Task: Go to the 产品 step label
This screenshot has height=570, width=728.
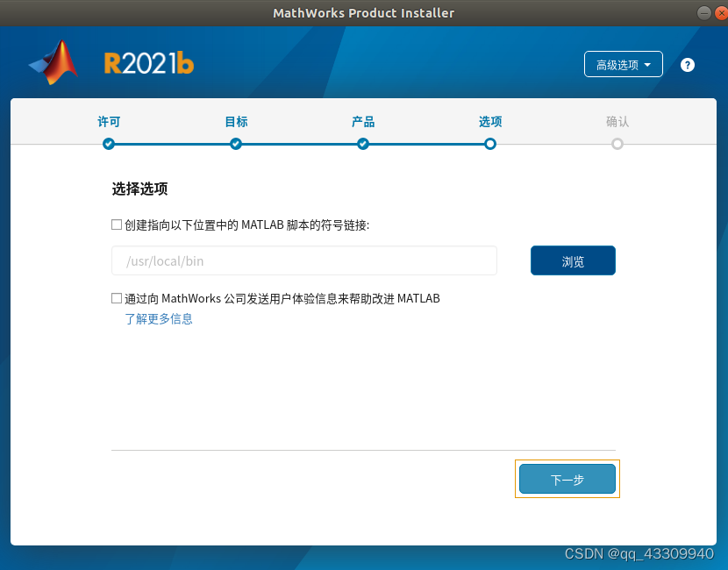Action: tap(363, 122)
